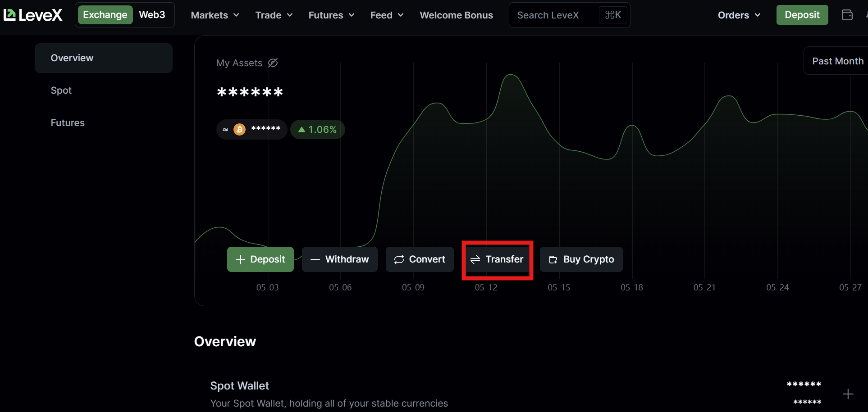Open the Markets dropdown menu

coord(215,15)
